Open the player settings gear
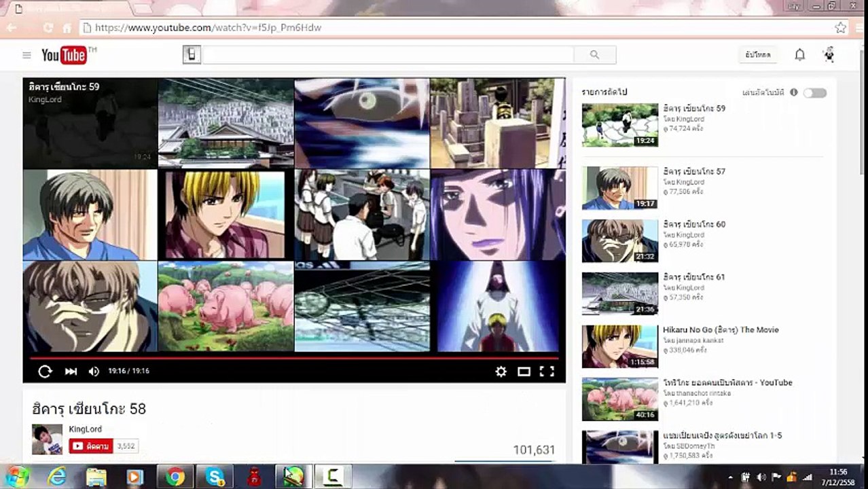 [501, 372]
